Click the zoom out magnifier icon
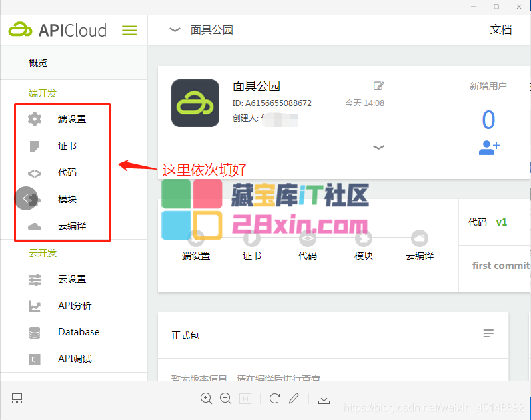Screen dimensions: 531x420 point(225,399)
